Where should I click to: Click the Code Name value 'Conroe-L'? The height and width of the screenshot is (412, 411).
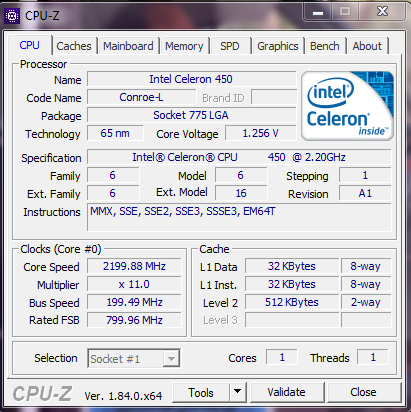point(141,97)
